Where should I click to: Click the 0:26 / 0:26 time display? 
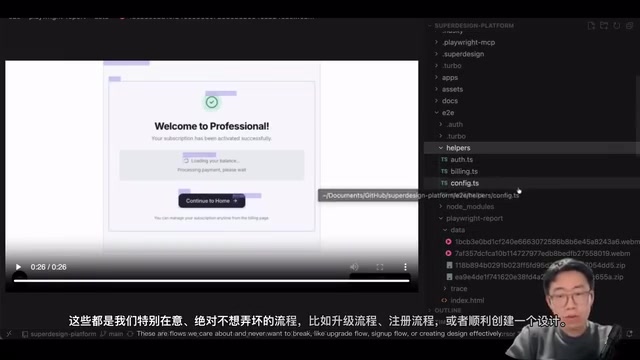click(x=49, y=267)
